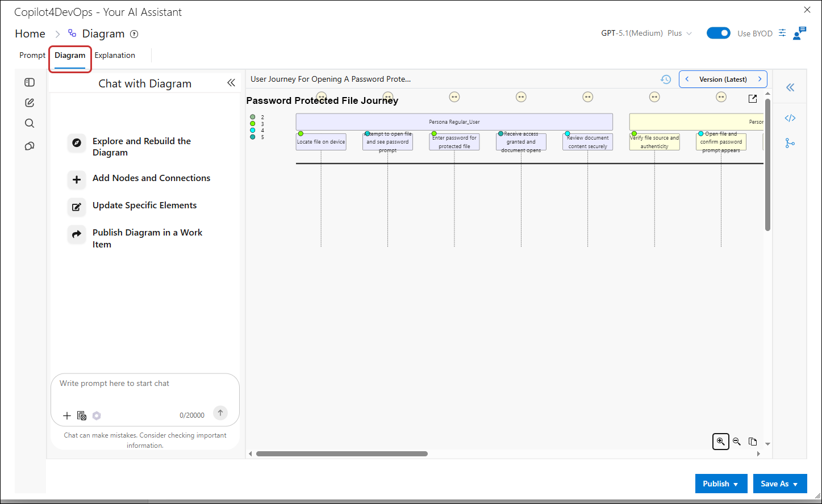This screenshot has width=822, height=504.
Task: Open diagram in a new window icon
Action: (753, 99)
